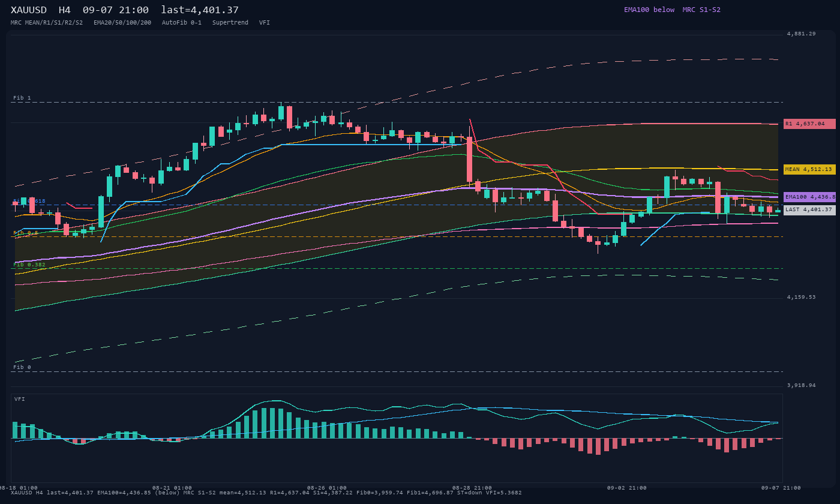Click the 'MRC S1-S2' status at top right
The width and height of the screenshot is (840, 504).
(701, 10)
